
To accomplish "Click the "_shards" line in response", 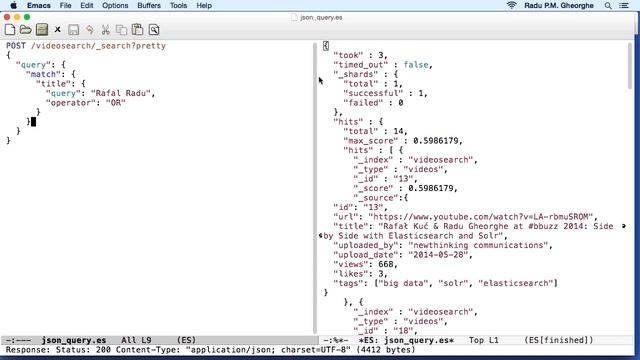I will [x=365, y=74].
